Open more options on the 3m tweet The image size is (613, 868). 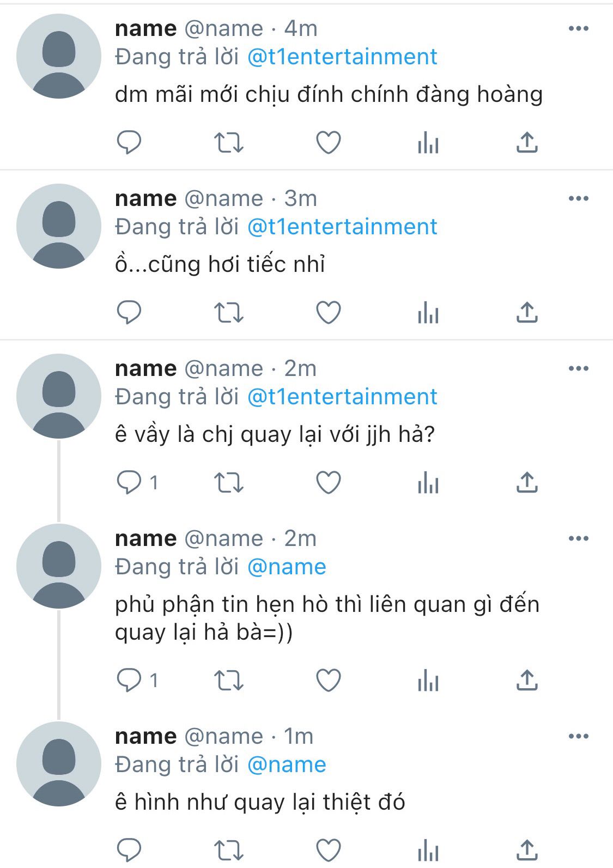point(578,198)
